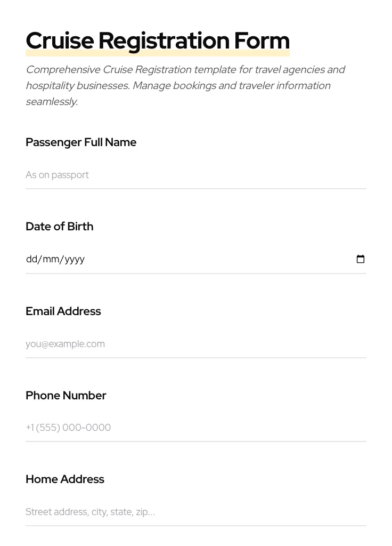
Task: Click the empty middle of Date of Birth field
Action: tap(213, 259)
